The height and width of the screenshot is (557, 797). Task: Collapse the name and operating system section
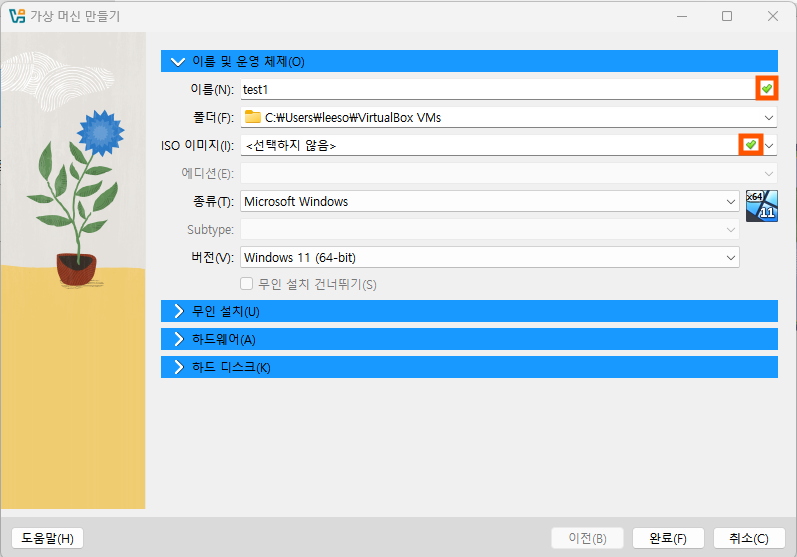(469, 61)
